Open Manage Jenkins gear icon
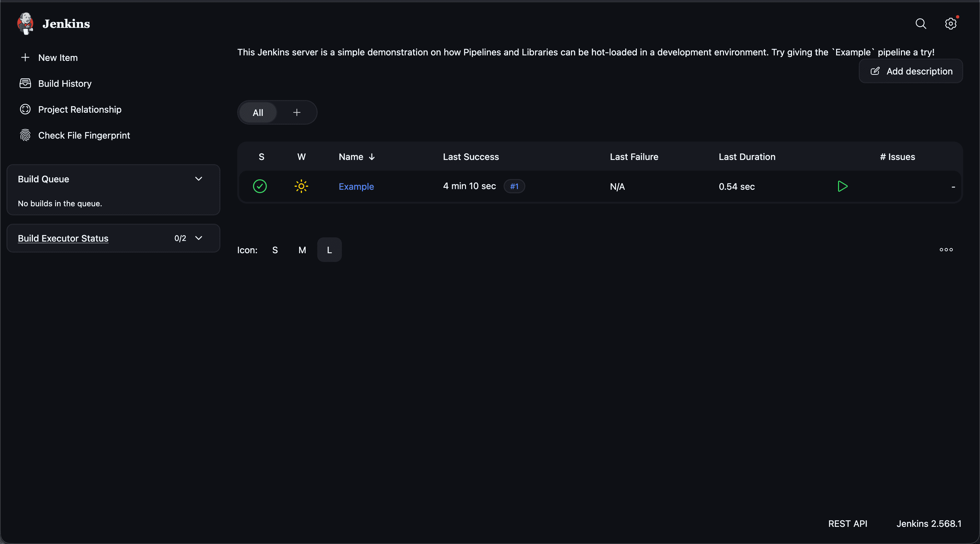980x544 pixels. [x=951, y=24]
